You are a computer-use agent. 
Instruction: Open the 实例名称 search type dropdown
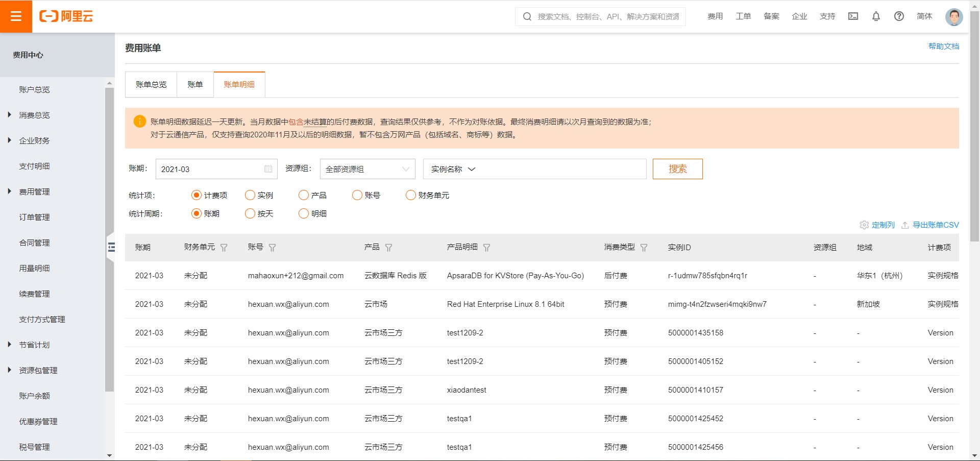[x=453, y=169]
